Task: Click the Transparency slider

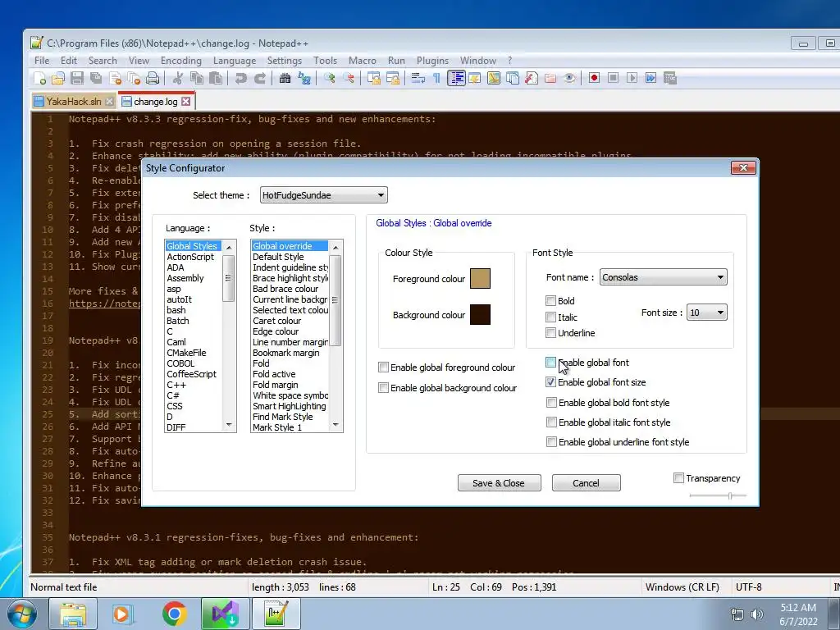Action: (x=717, y=495)
